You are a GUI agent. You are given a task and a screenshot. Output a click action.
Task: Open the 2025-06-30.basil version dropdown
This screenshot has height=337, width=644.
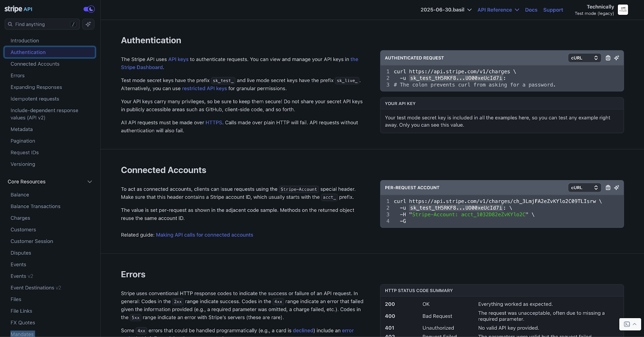[x=446, y=10]
